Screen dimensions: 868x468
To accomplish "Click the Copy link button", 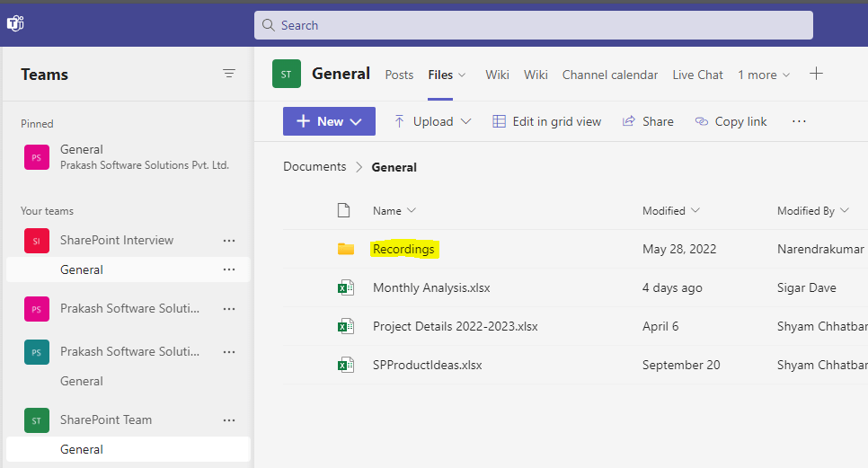I will tap(731, 121).
